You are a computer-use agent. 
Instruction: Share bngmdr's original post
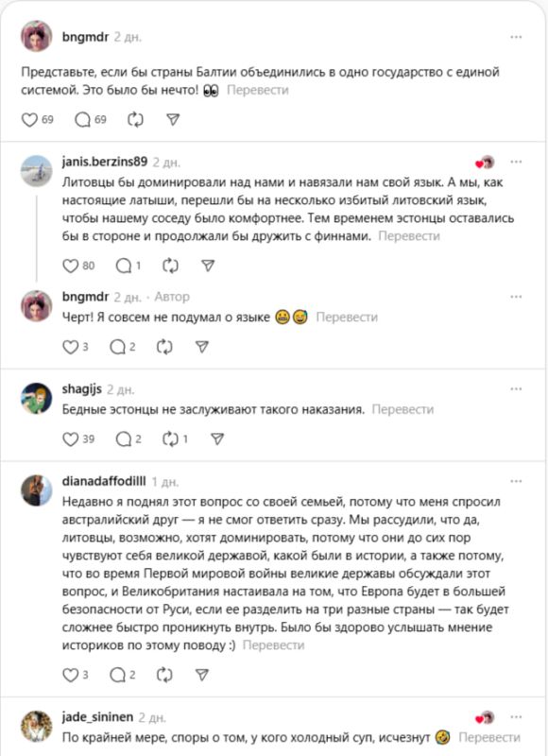(174, 118)
